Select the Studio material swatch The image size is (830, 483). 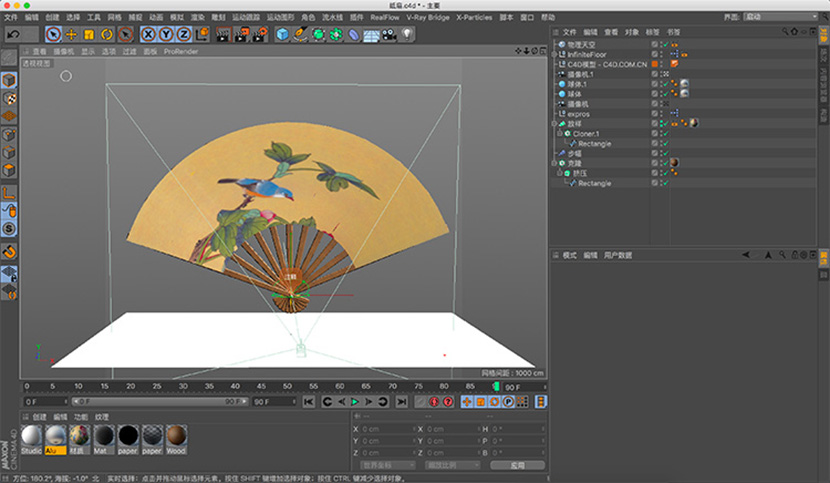(31, 440)
